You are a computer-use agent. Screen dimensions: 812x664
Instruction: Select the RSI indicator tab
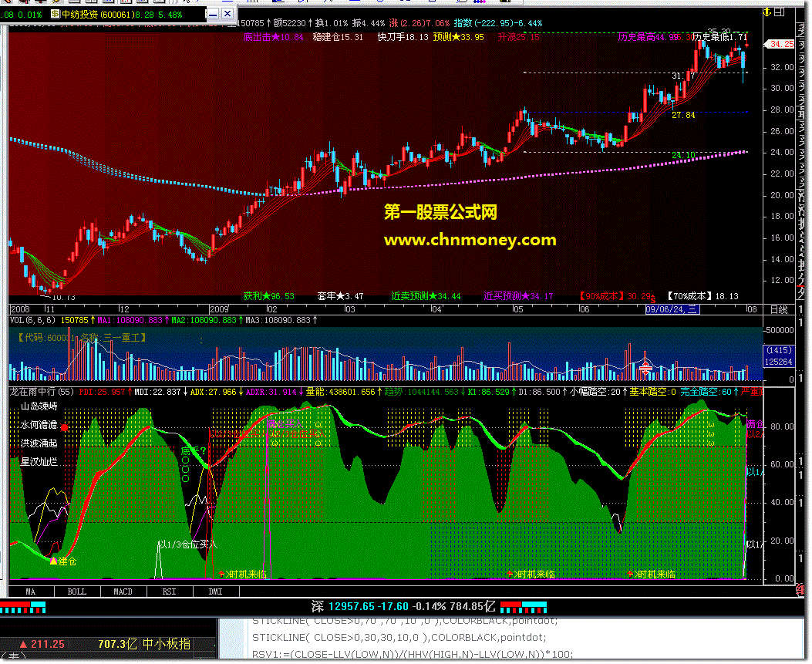tap(170, 592)
